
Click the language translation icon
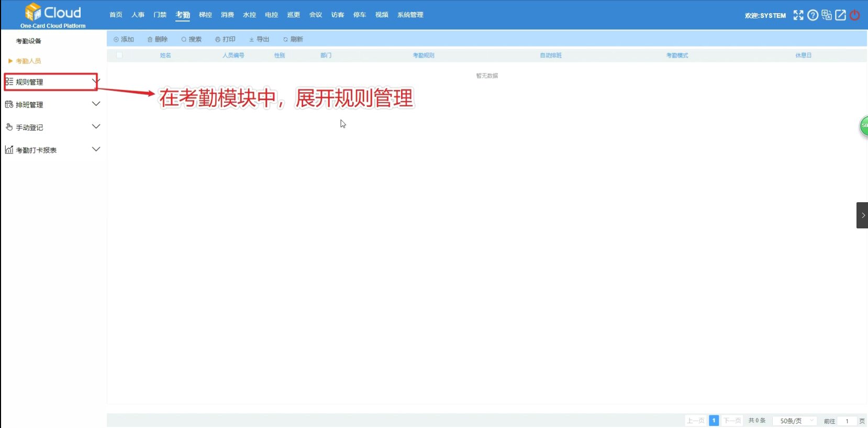point(827,15)
